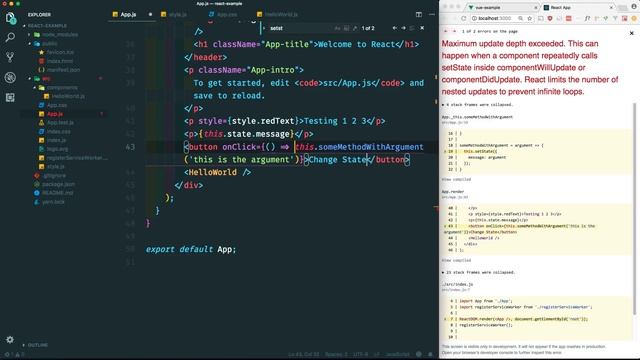Screen dimensions: 640x360
Task: Click the browser page vertical scrollbar
Action: point(635,208)
